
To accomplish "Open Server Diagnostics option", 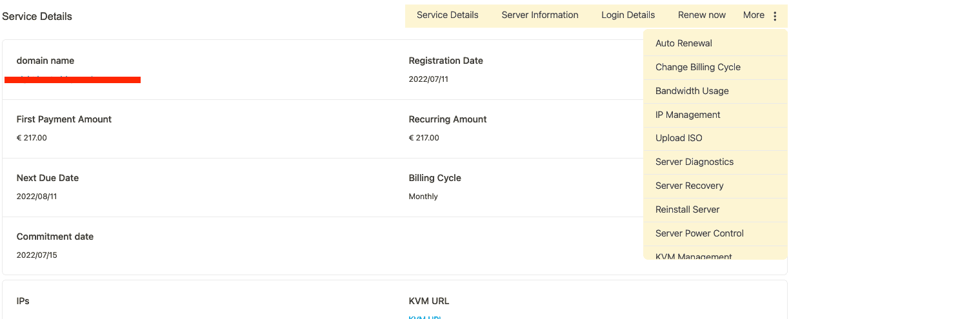I will 694,162.
